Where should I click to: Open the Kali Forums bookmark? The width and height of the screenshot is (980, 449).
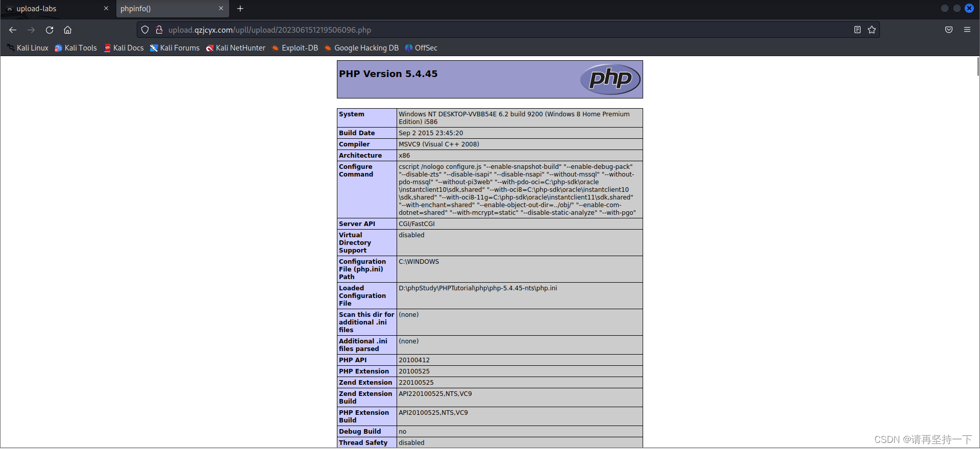(x=175, y=48)
